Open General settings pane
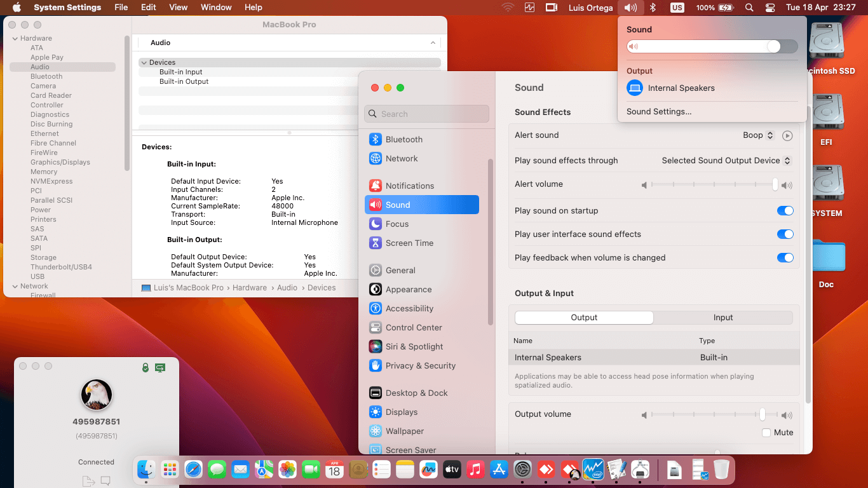Viewport: 868px width, 488px height. [421, 270]
